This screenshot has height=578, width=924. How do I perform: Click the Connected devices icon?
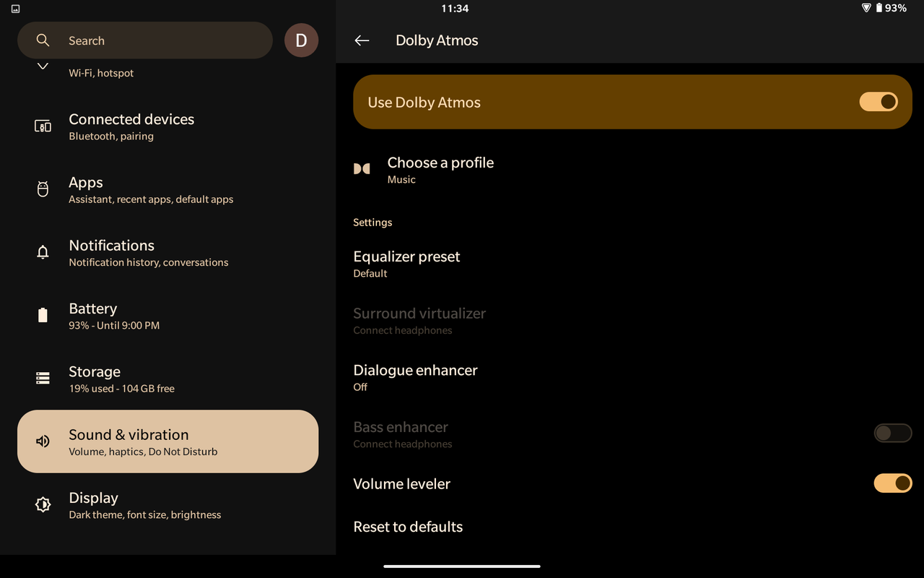[43, 126]
